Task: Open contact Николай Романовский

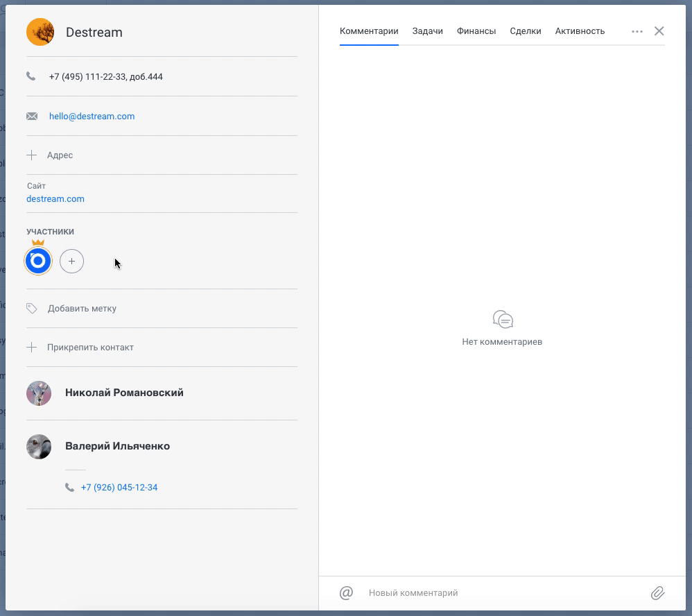Action: click(124, 393)
